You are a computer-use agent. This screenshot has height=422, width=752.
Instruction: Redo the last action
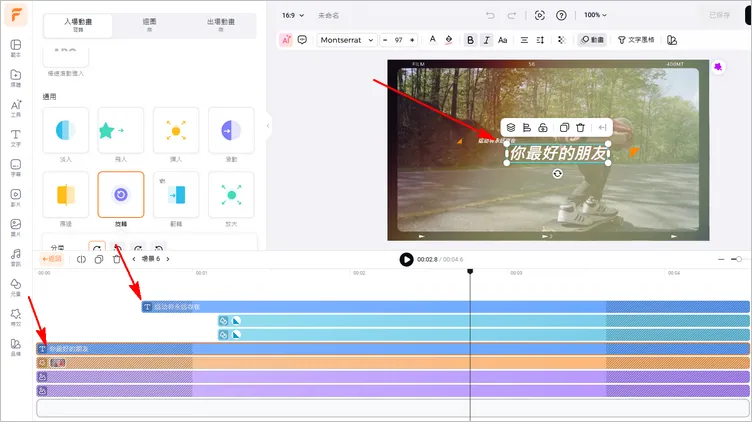click(512, 15)
